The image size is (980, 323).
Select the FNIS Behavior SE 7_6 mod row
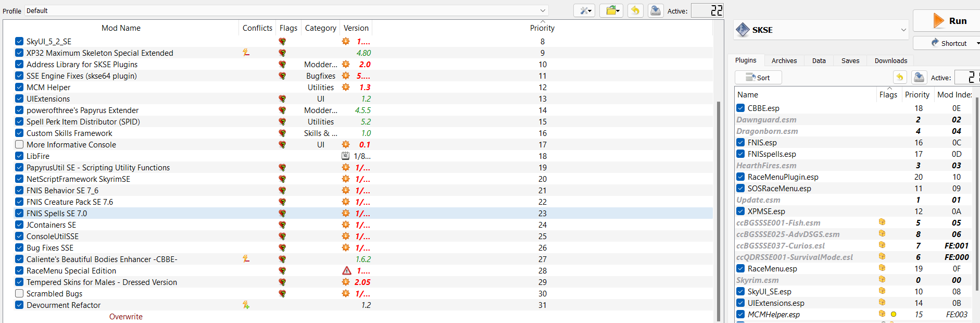pyautogui.click(x=359, y=190)
